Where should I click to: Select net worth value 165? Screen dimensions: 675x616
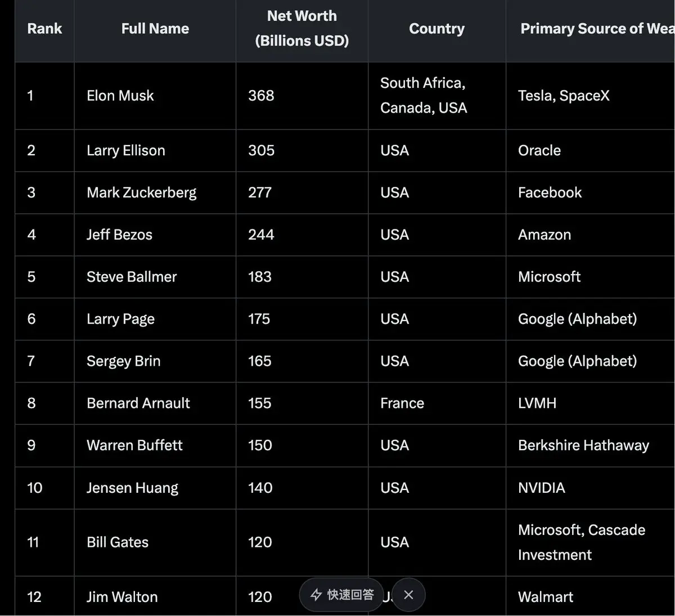pos(260,361)
